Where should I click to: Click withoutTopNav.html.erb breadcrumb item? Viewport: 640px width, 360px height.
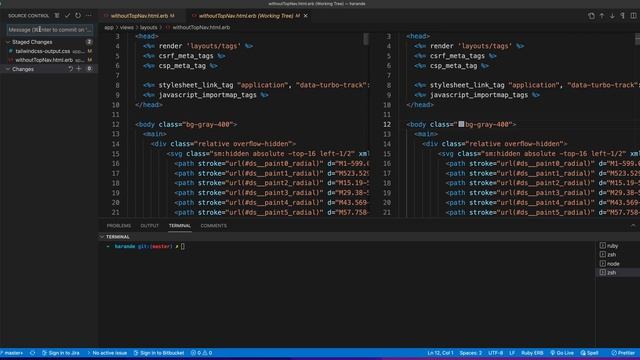[x=201, y=27]
